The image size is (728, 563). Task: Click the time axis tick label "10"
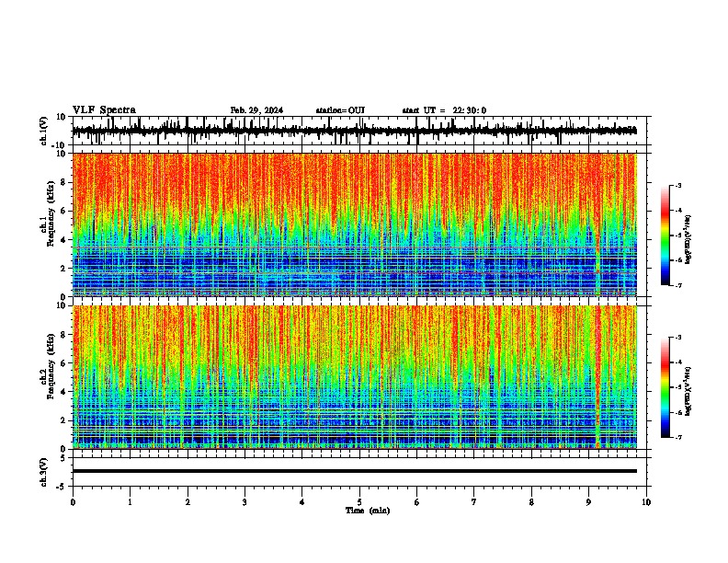pyautogui.click(x=646, y=502)
